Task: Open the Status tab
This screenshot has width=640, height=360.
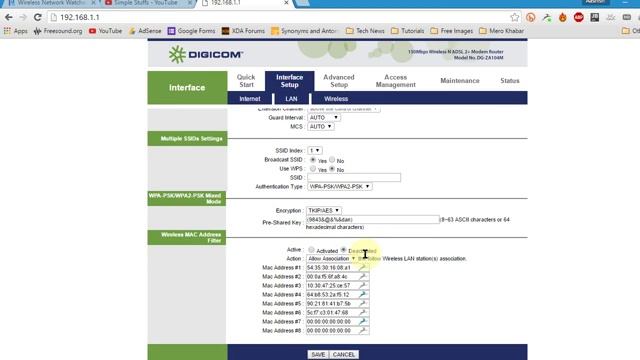Action: click(510, 81)
